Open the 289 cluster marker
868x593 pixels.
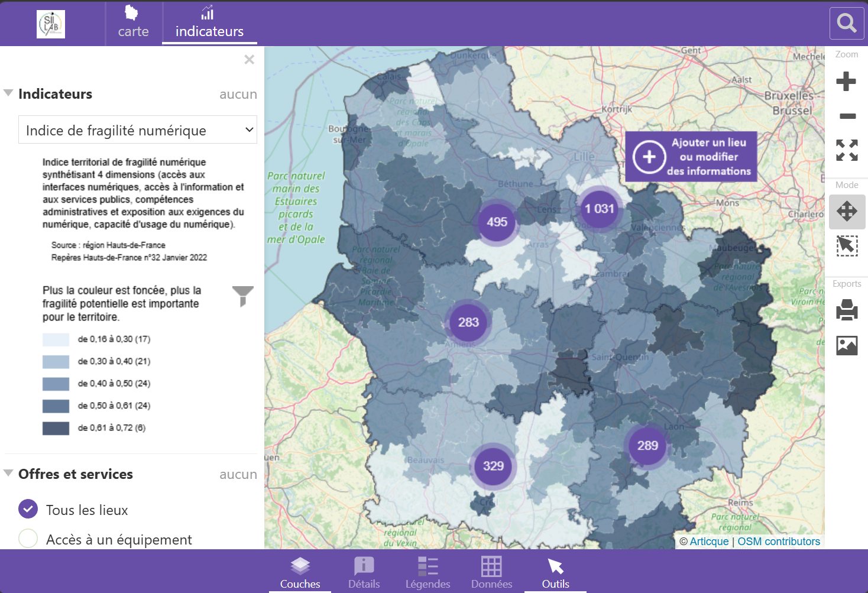tap(647, 446)
